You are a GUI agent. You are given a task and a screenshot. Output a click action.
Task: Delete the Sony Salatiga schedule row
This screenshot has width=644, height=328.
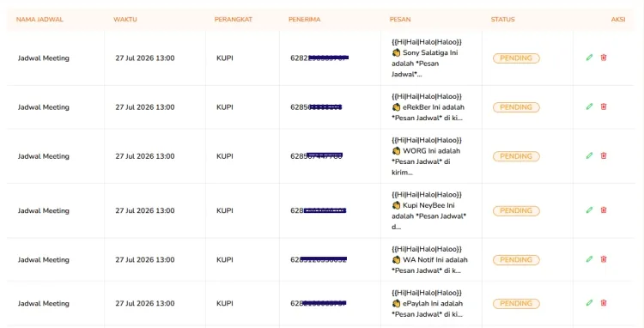[604, 58]
